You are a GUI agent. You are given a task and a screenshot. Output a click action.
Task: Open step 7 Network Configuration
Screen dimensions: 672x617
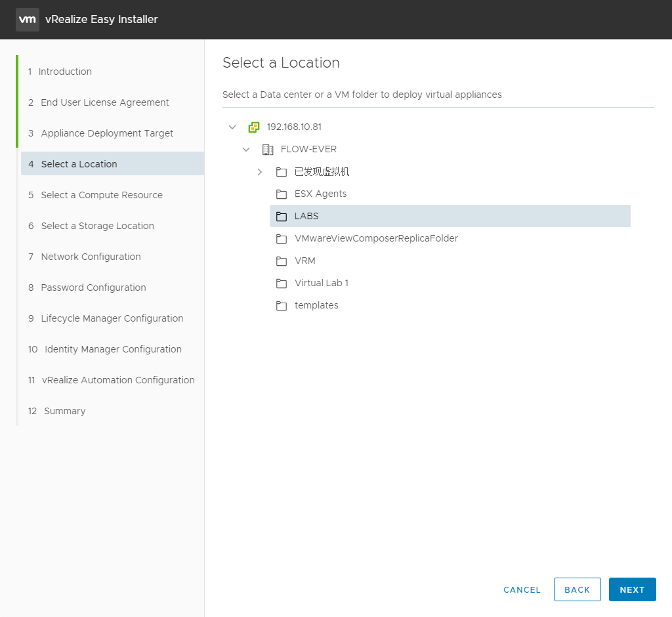coord(85,257)
